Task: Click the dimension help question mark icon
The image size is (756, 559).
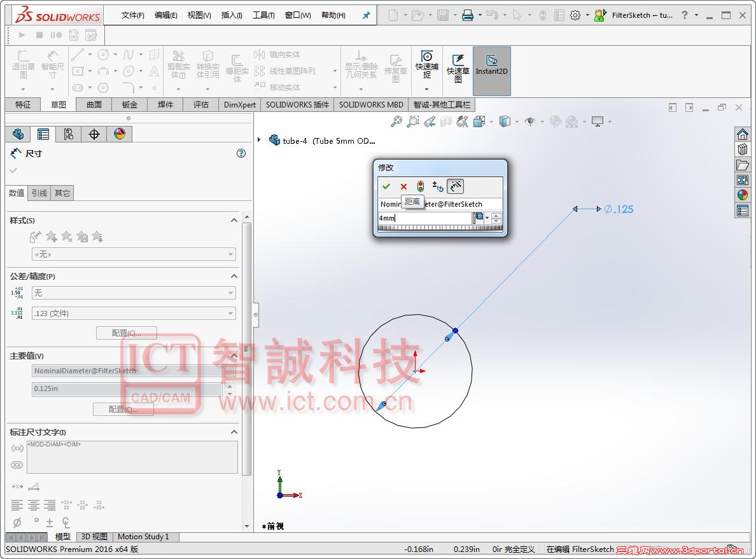Action: tap(241, 153)
